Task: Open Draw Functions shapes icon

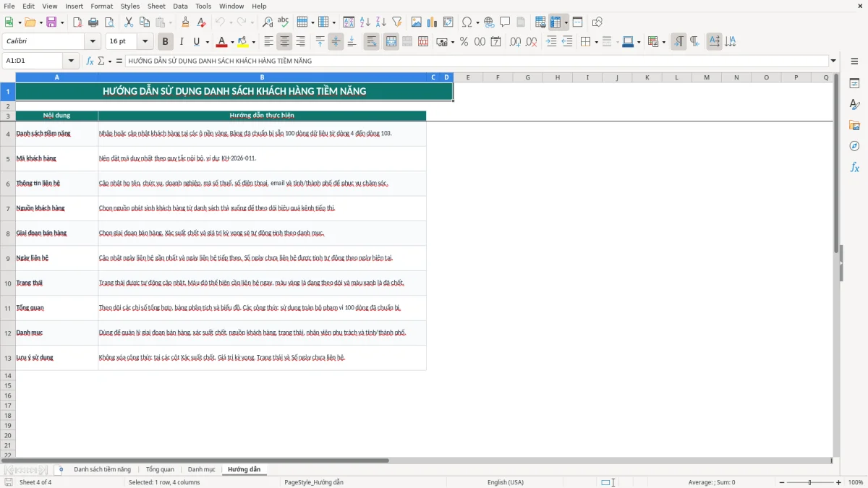Action: 597,22
